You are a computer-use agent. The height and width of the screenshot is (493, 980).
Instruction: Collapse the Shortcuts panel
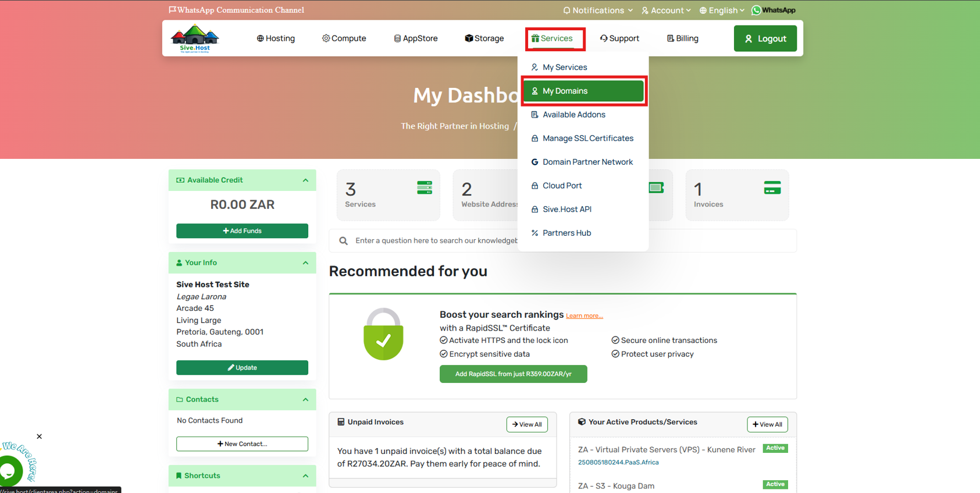[x=305, y=476]
